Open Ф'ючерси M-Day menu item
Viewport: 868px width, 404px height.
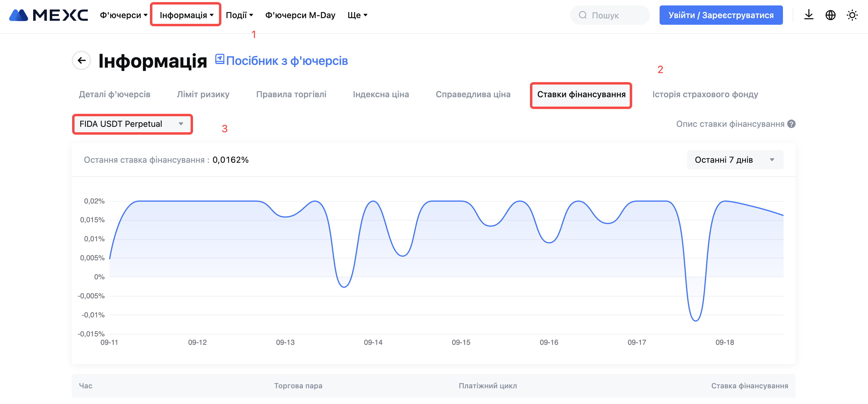300,15
